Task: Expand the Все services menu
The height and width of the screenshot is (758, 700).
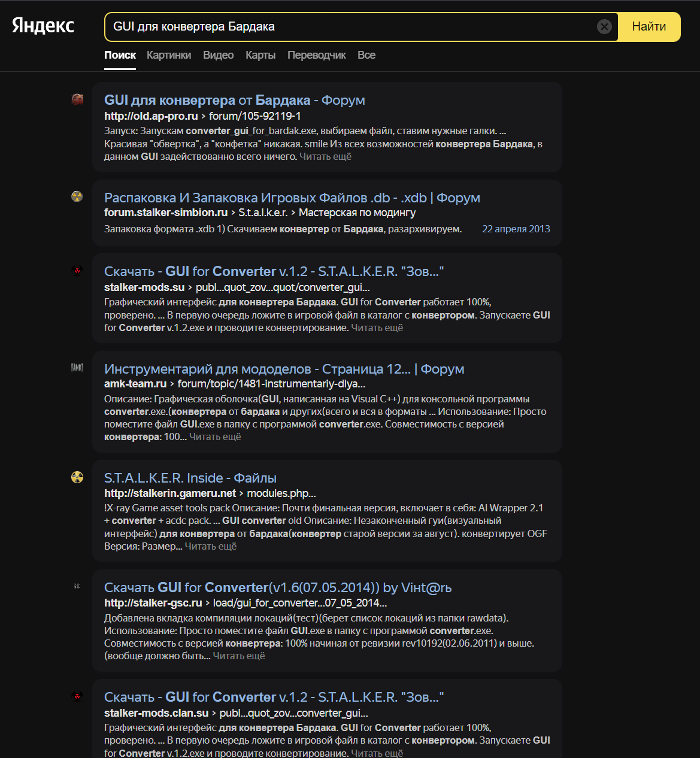Action: click(366, 55)
